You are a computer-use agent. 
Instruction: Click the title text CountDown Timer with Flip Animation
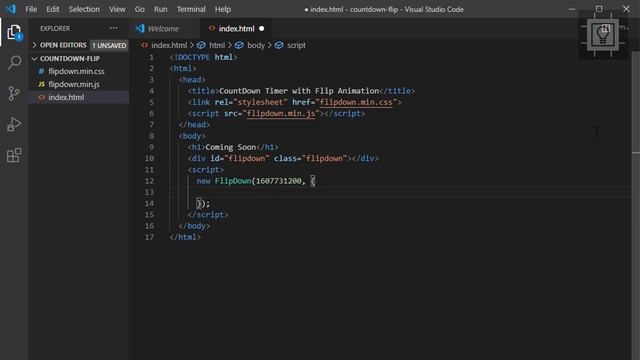299,91
